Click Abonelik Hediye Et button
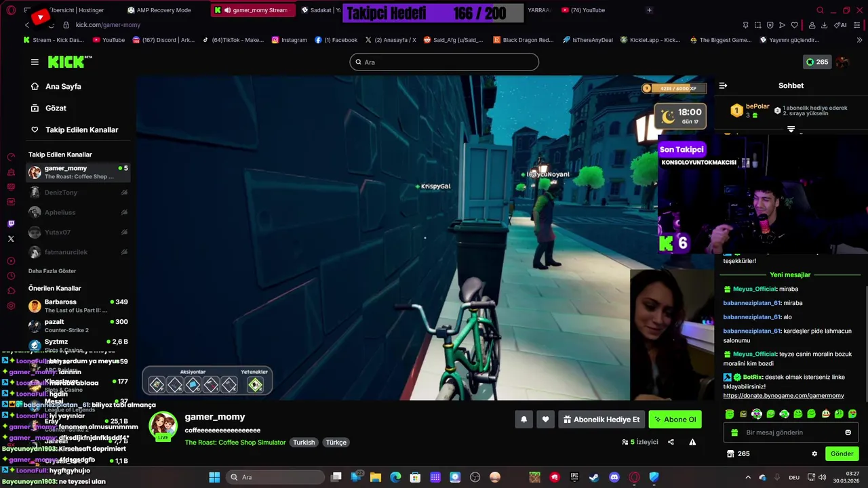868x488 pixels. (x=601, y=420)
